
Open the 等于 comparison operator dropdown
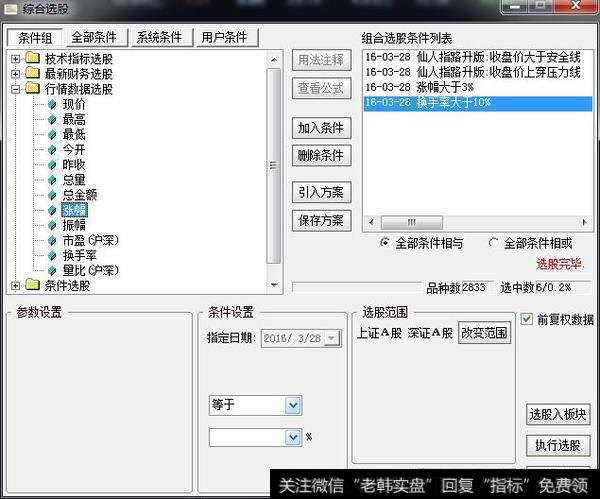(293, 405)
